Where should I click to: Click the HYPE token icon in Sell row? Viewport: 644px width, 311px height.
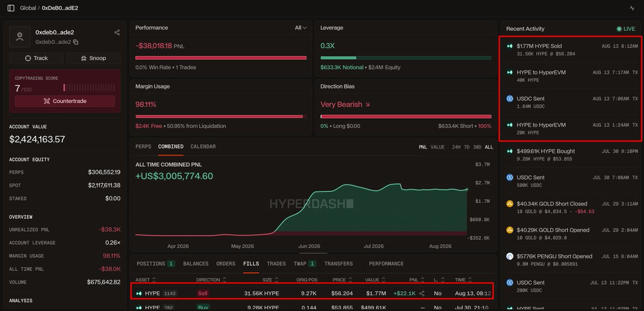pos(140,293)
